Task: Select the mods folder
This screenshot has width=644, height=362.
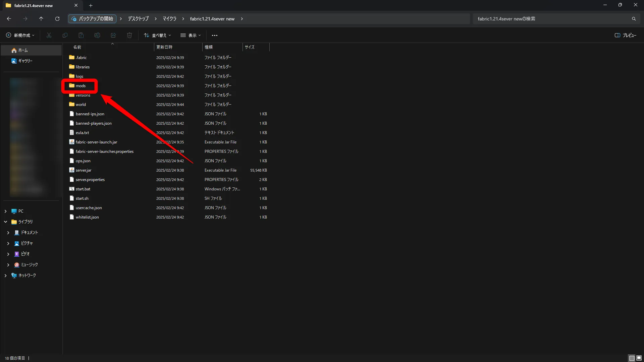Action: 80,86
